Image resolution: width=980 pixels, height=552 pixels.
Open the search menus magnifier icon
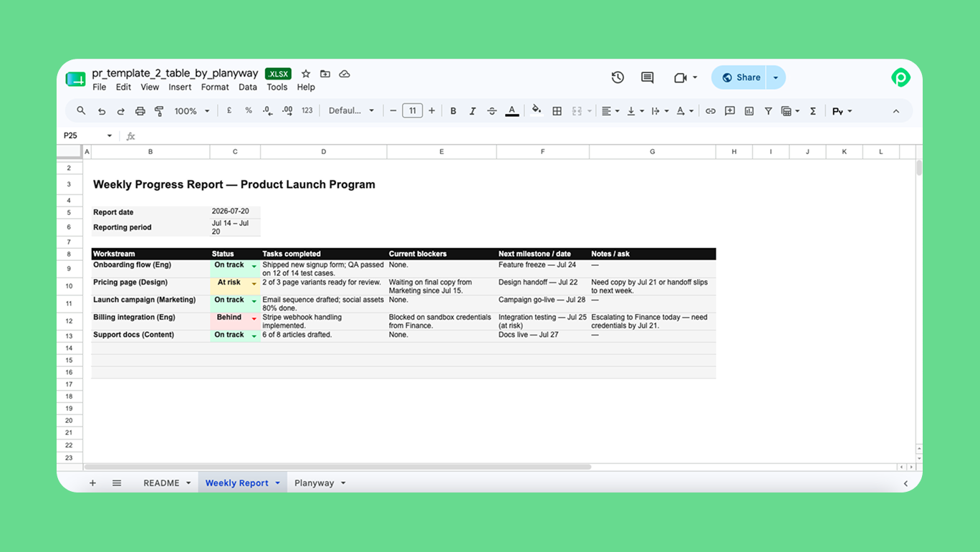tap(81, 111)
